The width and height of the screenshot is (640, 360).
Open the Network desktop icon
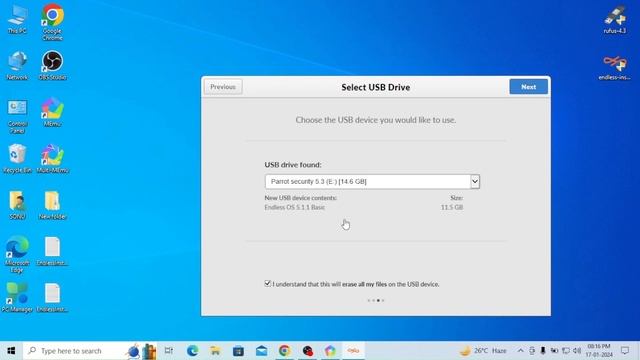coord(17,65)
